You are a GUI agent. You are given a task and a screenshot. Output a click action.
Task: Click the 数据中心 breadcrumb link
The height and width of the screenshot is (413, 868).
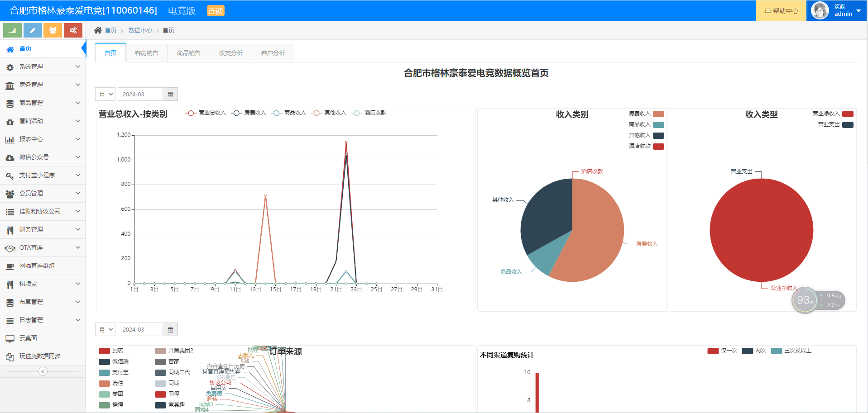(x=140, y=30)
